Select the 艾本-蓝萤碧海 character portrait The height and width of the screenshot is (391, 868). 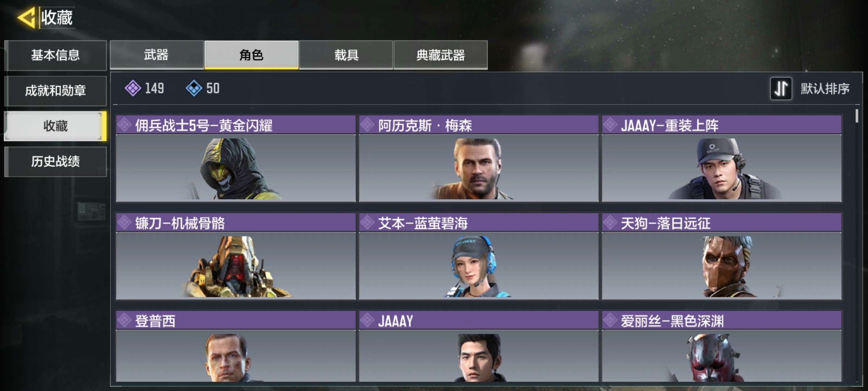pyautogui.click(x=478, y=266)
